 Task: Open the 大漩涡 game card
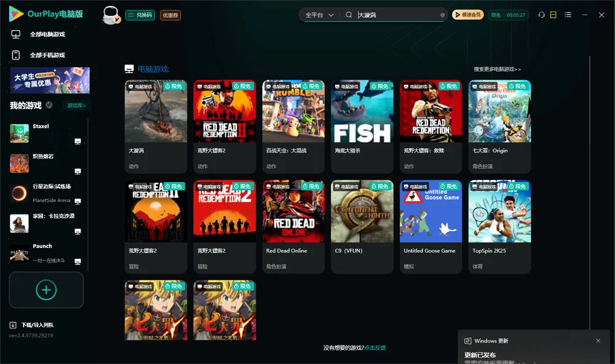156,127
